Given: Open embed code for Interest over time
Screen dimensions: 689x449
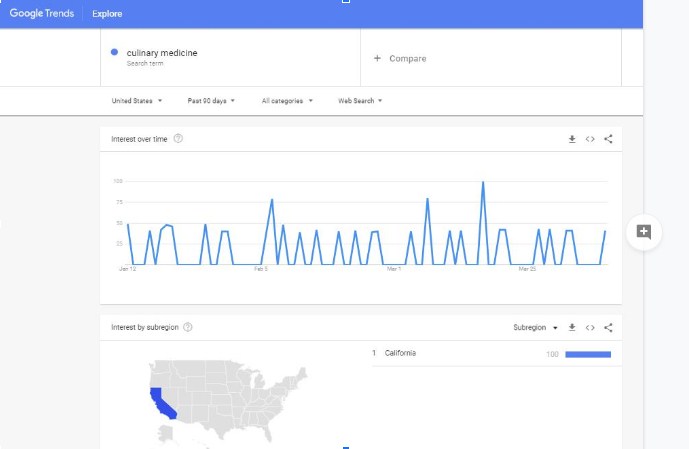Looking at the screenshot, I should [x=590, y=139].
